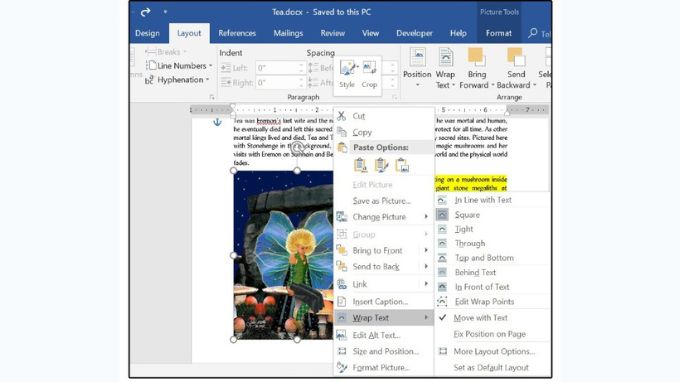Open the Quick Access Toolbar customize arrow
The image size is (680, 382).
165,12
